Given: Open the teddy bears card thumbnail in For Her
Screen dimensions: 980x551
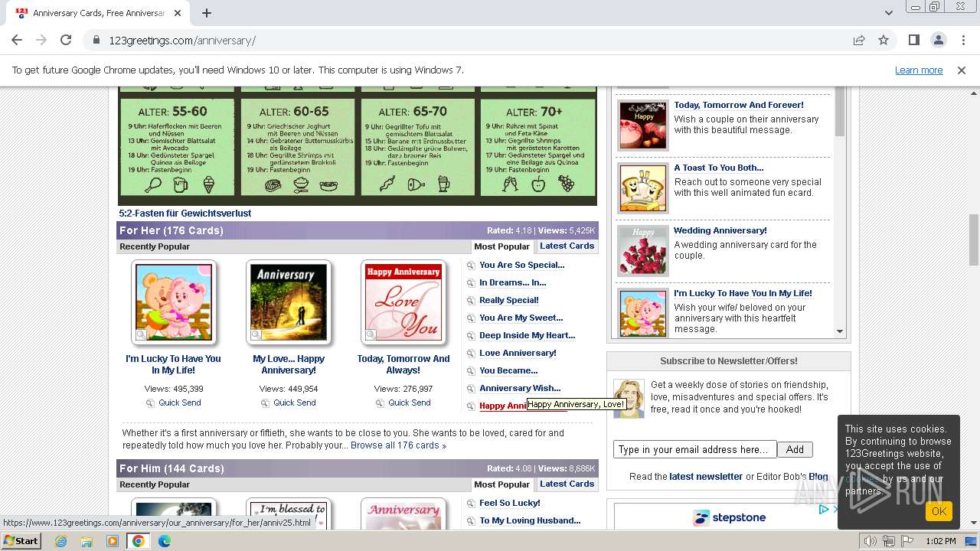Looking at the screenshot, I should point(174,302).
